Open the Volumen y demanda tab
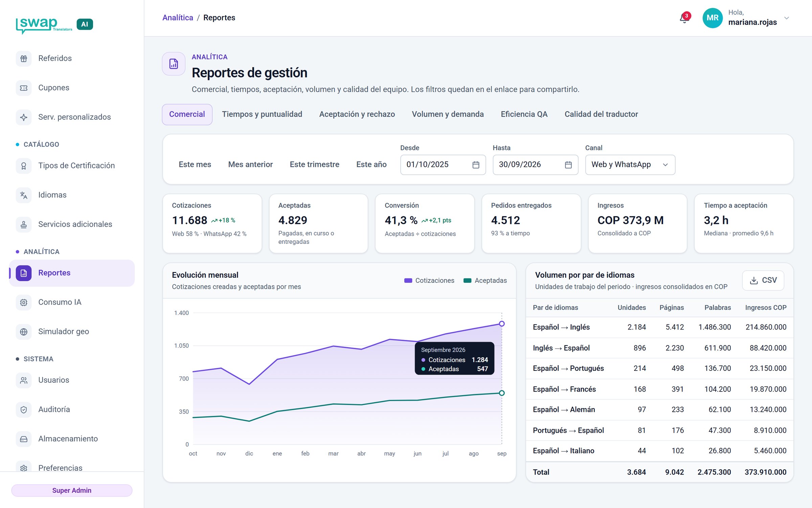This screenshot has height=508, width=812. (x=448, y=114)
